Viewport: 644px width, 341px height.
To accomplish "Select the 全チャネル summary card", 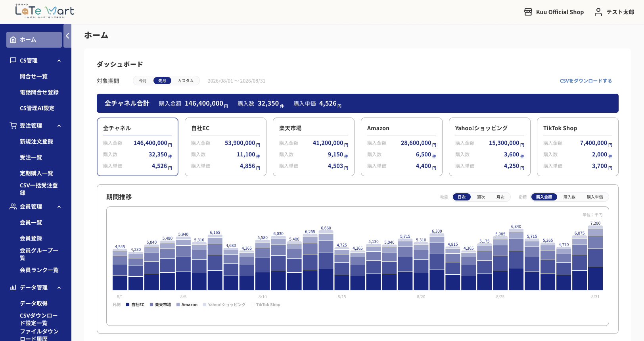I will point(138,146).
